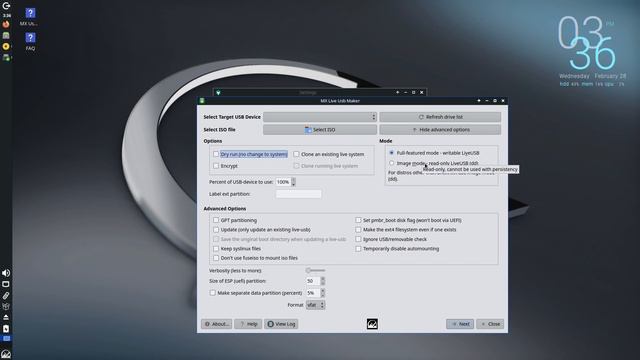Click the Next button
640x360 pixels.
coord(460,324)
